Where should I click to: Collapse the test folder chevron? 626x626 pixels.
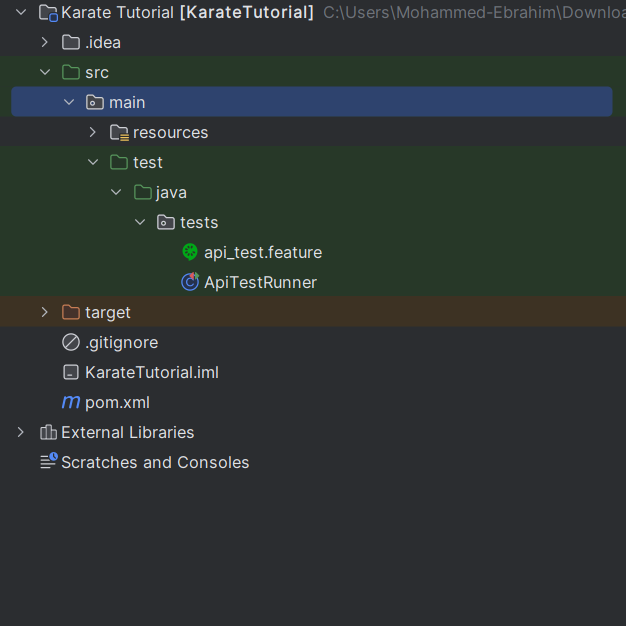pyautogui.click(x=93, y=162)
